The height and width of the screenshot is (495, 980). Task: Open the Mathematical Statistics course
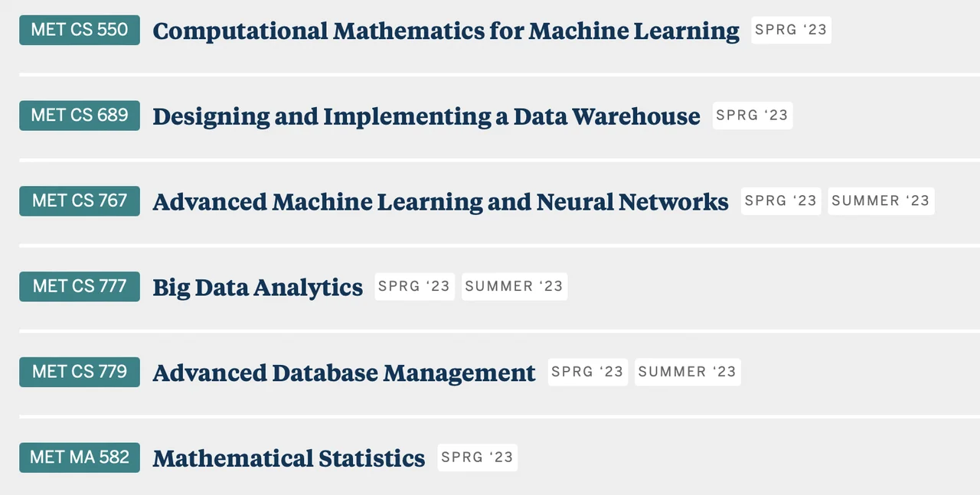coord(289,460)
